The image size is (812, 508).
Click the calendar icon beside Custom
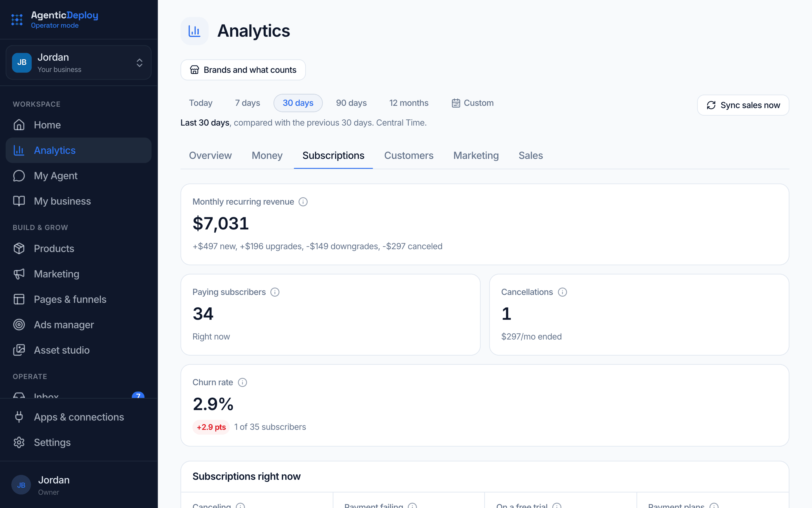click(x=456, y=103)
